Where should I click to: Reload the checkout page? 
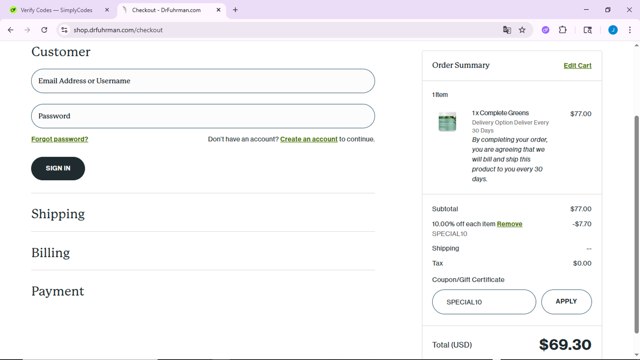coord(44,30)
